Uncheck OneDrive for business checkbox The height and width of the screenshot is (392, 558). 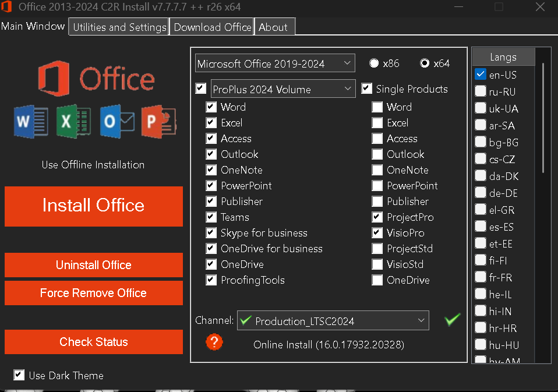click(x=211, y=248)
